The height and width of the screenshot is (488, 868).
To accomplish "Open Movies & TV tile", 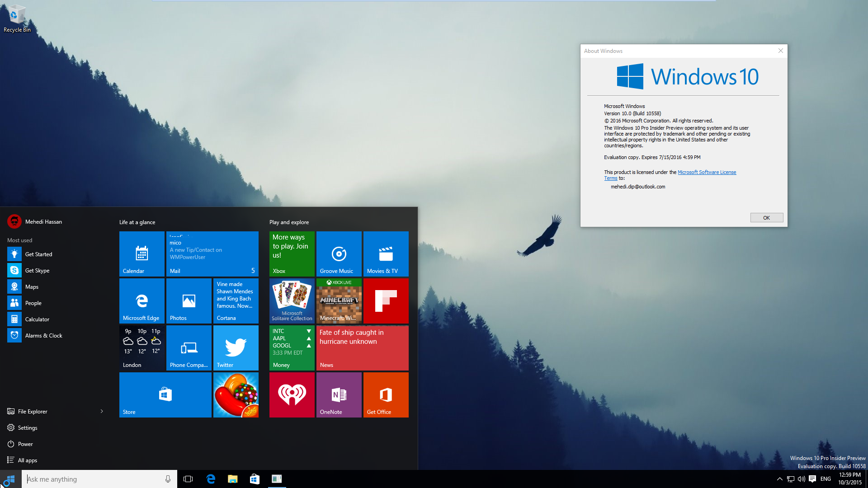I will [x=386, y=253].
